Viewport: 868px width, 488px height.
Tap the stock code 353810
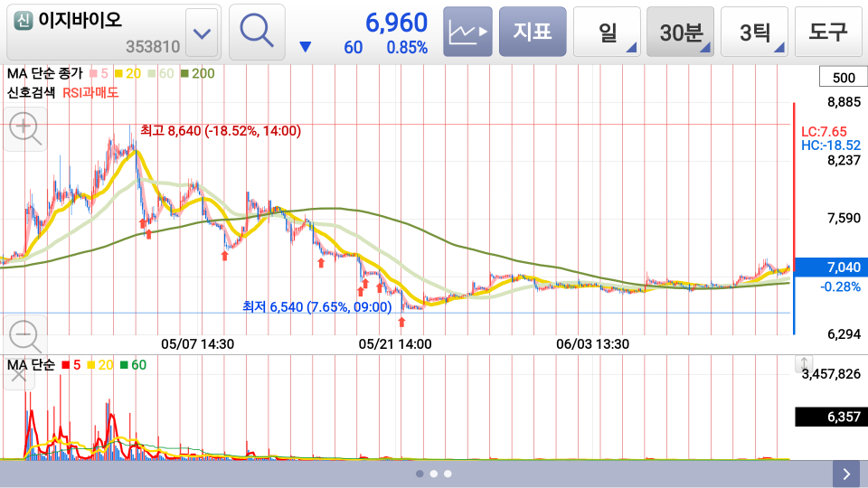153,46
